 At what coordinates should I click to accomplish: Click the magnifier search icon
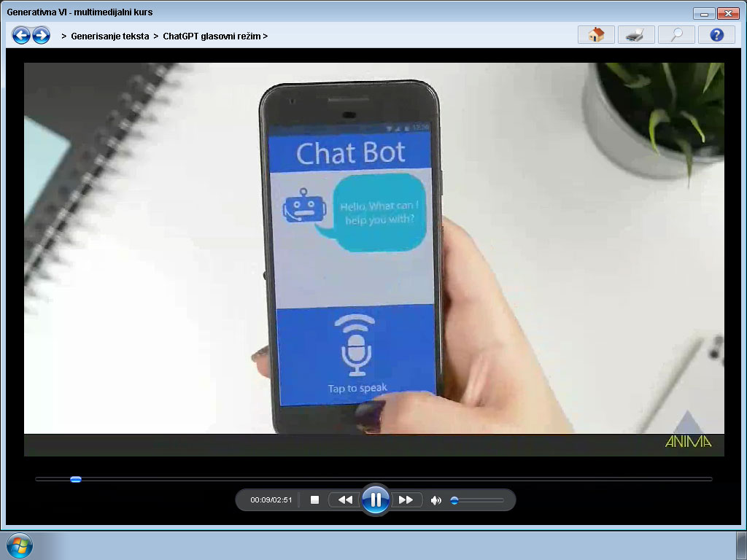tap(676, 35)
